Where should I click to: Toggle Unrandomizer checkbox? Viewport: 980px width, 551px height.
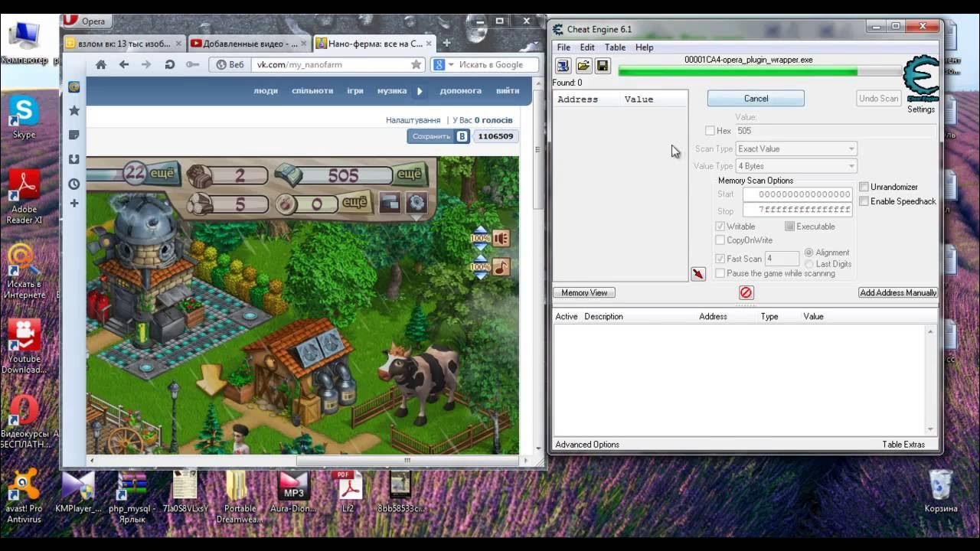click(x=864, y=187)
